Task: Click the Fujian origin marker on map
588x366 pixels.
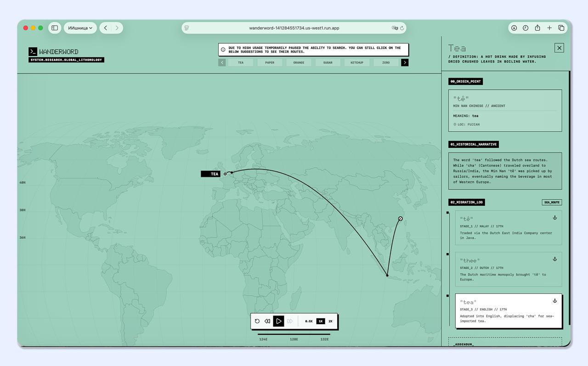Action: tap(400, 219)
